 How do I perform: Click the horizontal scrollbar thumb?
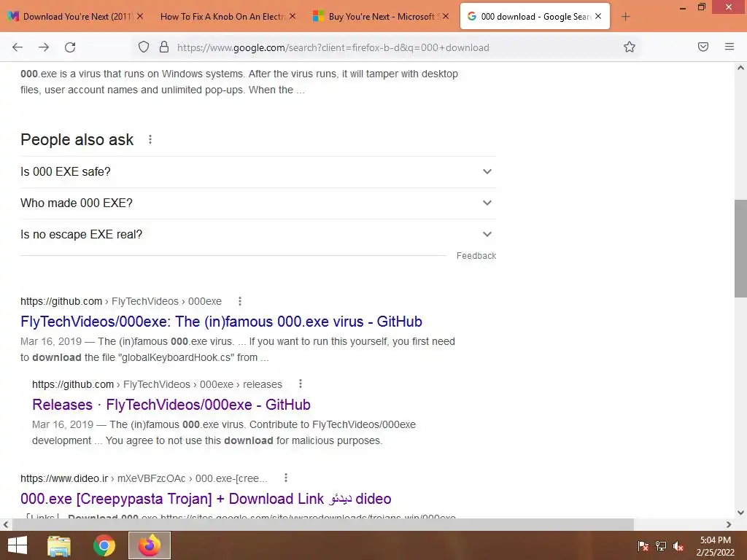pos(323,524)
